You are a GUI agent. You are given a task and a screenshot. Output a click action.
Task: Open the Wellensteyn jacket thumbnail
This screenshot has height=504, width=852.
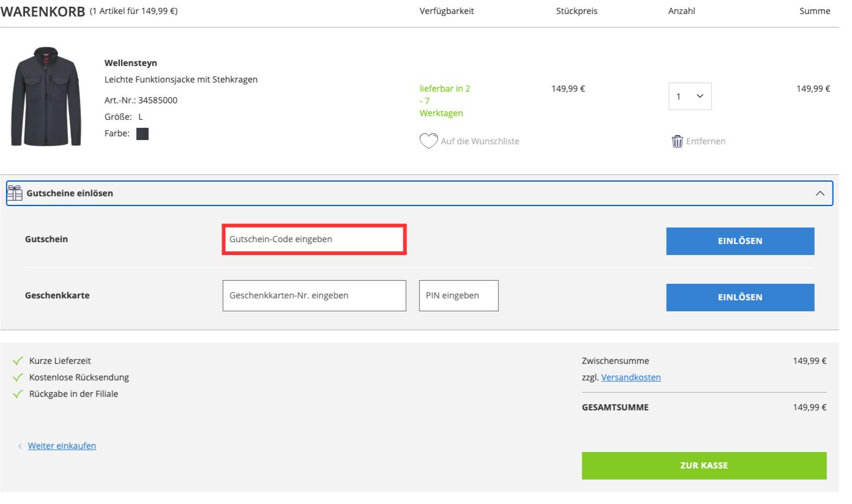point(46,96)
